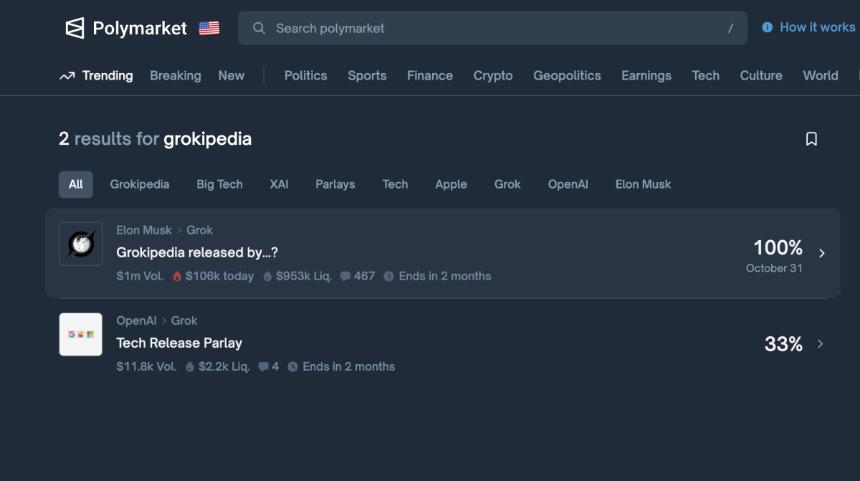Open the Politics category tab

[x=305, y=76]
